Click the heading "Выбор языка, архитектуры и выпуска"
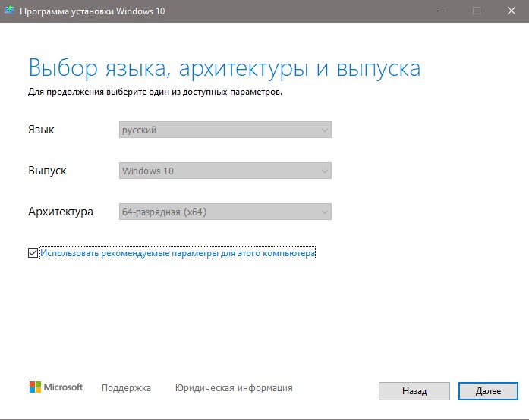Image resolution: width=529 pixels, height=420 pixels. [225, 68]
